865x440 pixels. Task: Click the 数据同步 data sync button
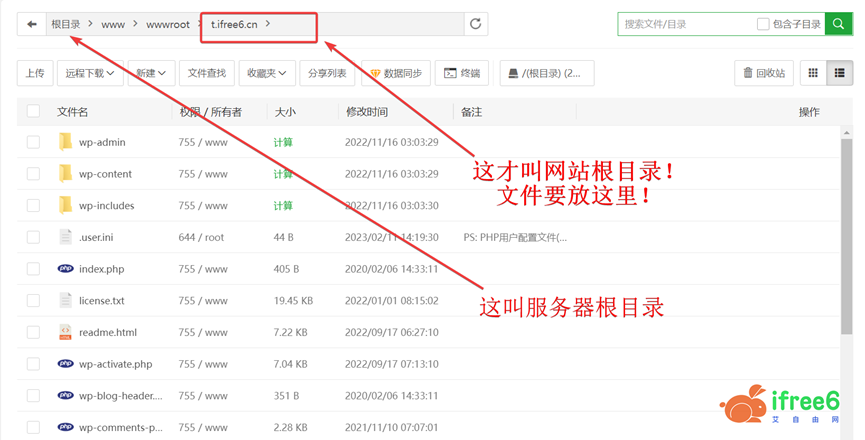point(395,73)
